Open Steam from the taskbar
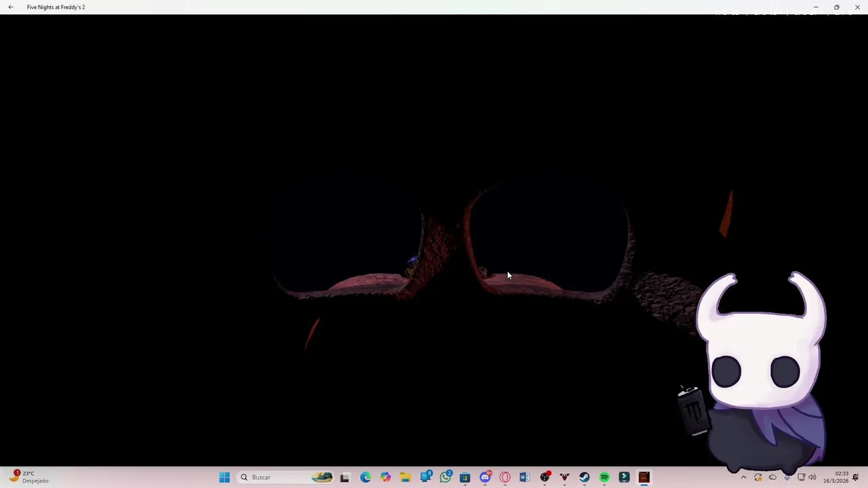 click(585, 477)
